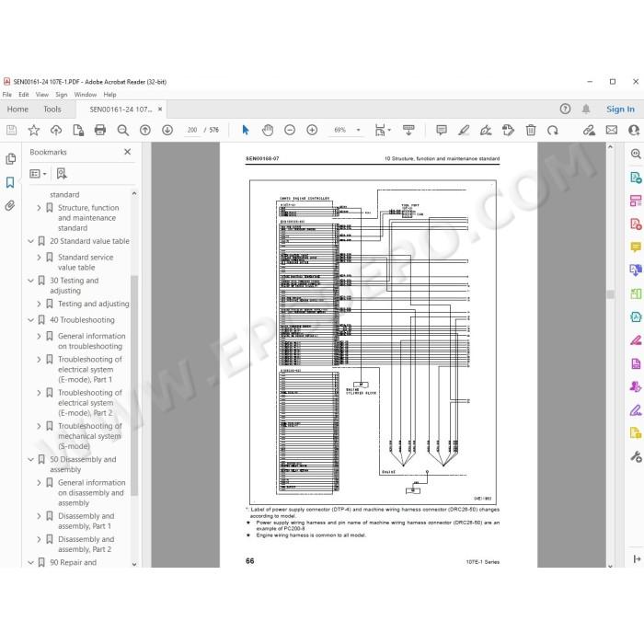Expand General information on troubleshooting
The width and height of the screenshot is (644, 644).
point(39,337)
